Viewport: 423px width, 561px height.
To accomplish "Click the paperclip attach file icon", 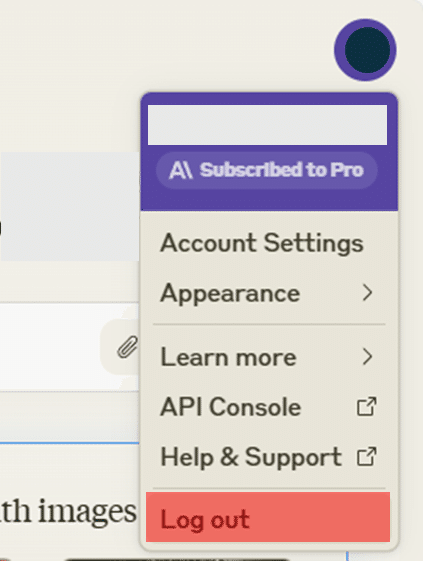I will (x=127, y=347).
